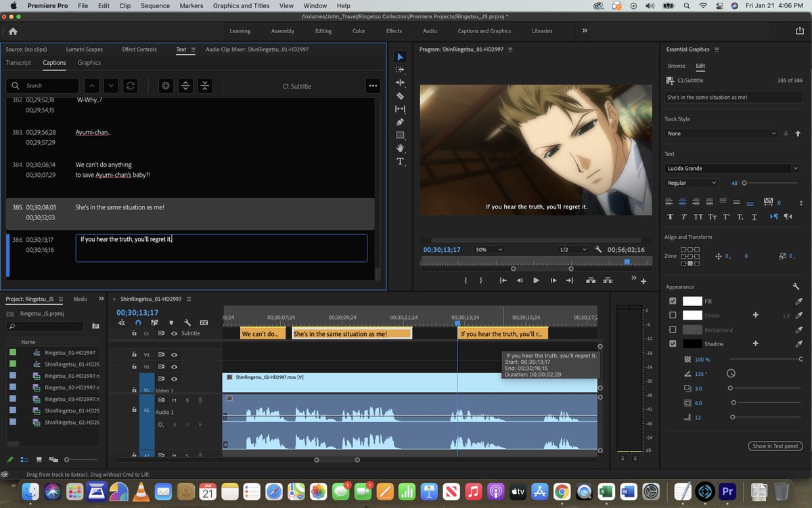Expand hidden Project panel tabs
812x508 pixels.
(101, 299)
